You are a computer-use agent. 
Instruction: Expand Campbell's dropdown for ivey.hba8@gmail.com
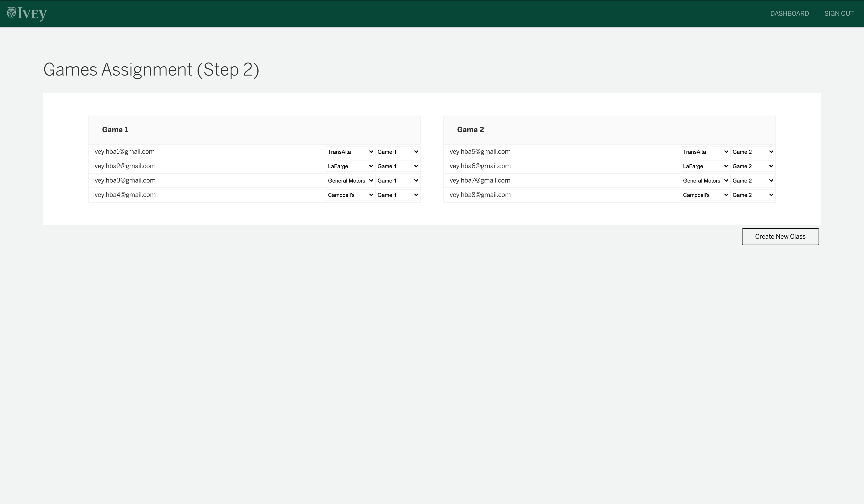coord(705,195)
